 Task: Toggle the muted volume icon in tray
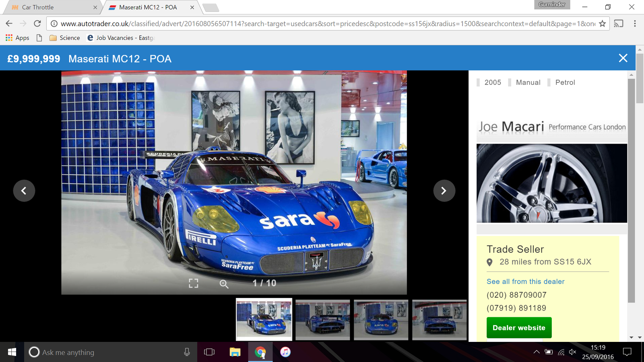[572, 352]
